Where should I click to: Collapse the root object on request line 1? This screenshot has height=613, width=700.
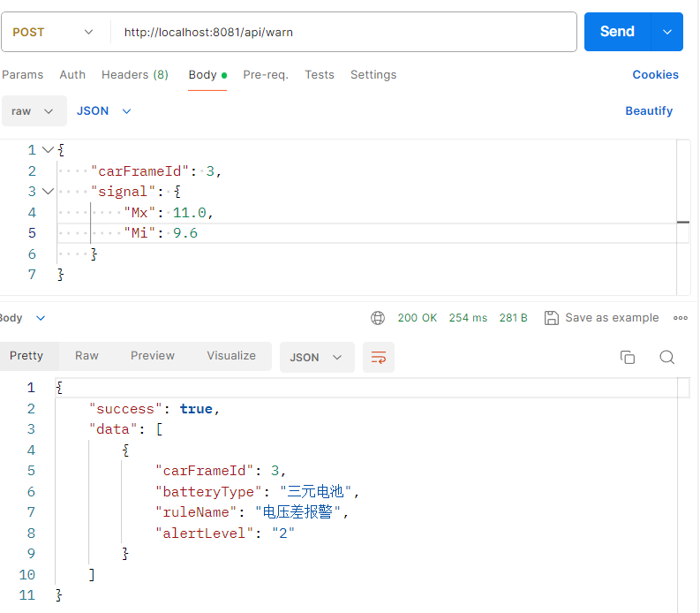(48, 149)
